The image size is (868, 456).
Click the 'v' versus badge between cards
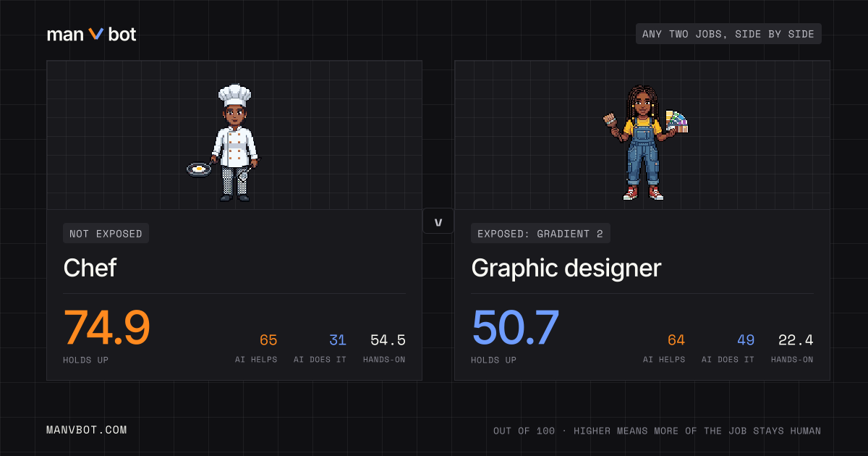click(438, 221)
